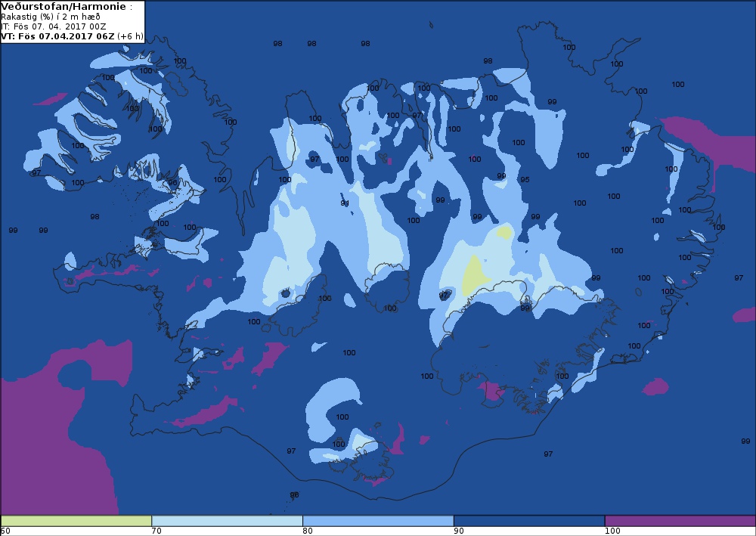Click the purple 100 legend swatch
Image resolution: width=756 pixels, height=536 pixels.
pos(680,521)
